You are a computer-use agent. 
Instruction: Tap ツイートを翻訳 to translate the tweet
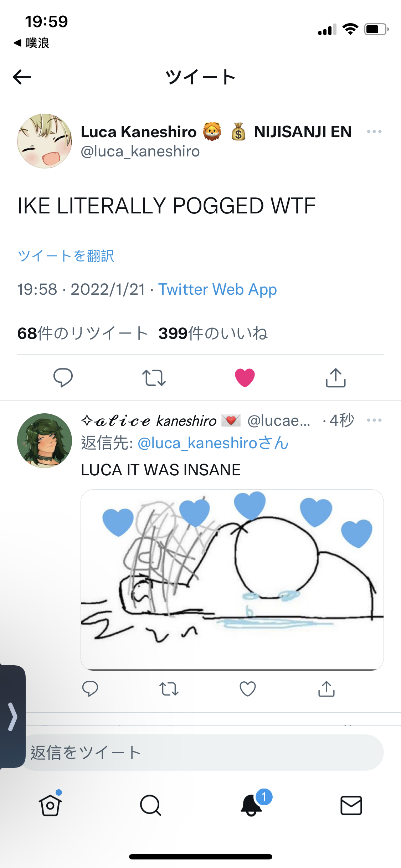[x=66, y=256]
